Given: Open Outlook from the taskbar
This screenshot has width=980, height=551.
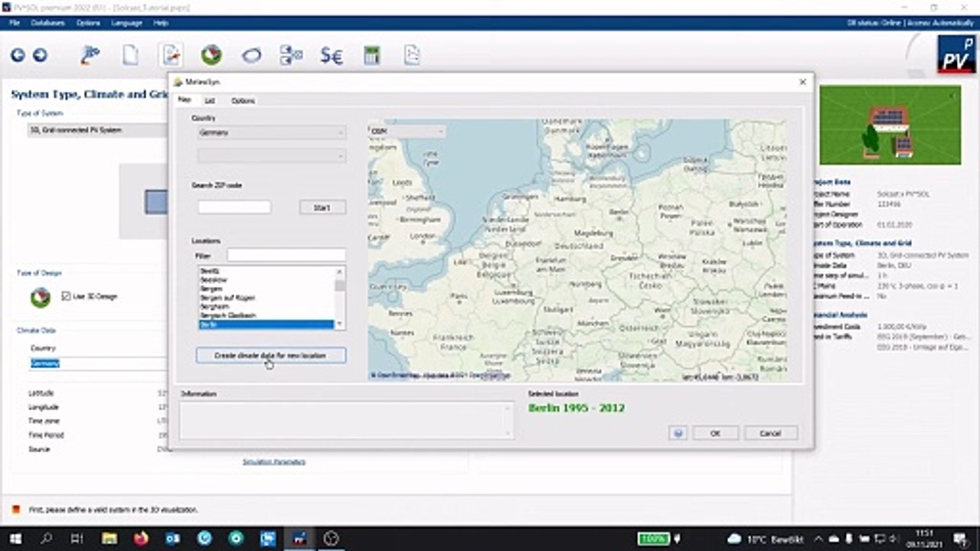Looking at the screenshot, I should [x=173, y=539].
